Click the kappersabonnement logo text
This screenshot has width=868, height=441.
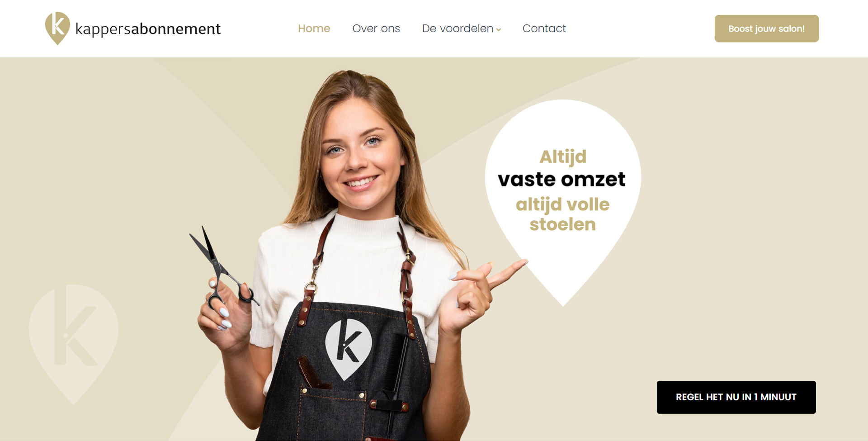(x=148, y=29)
